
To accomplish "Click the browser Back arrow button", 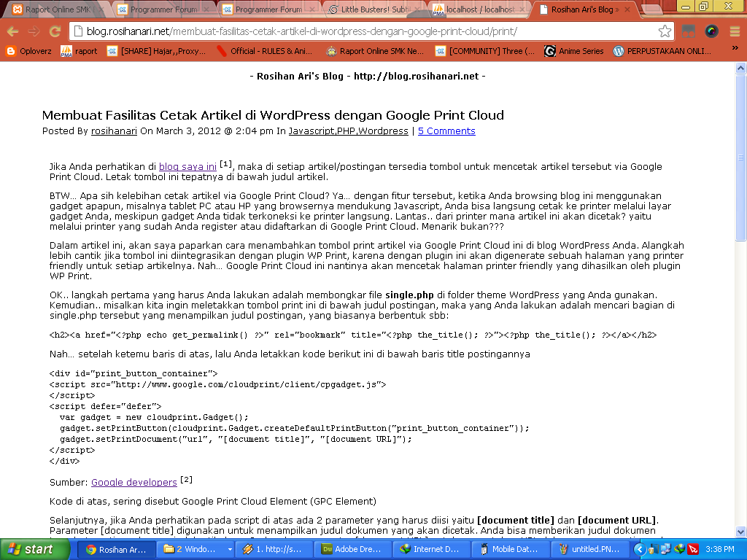I will [12, 31].
